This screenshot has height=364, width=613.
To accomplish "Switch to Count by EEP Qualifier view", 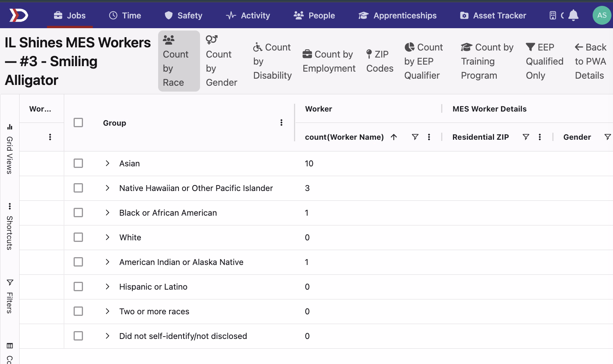I will [x=424, y=61].
